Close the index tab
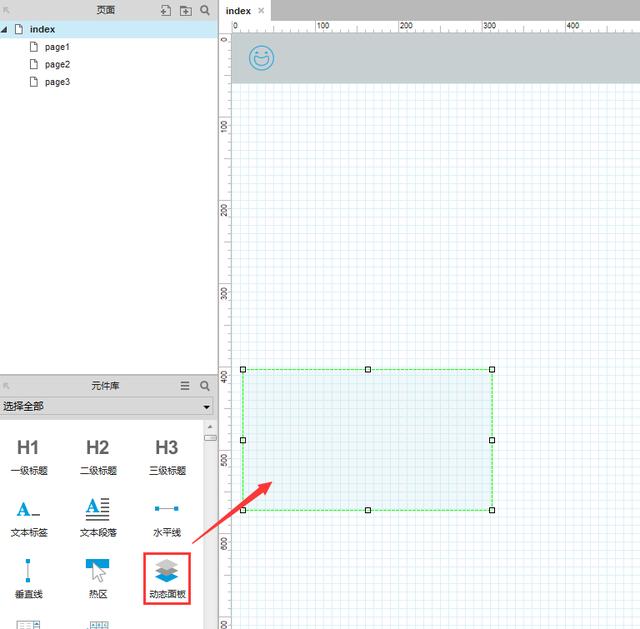 pos(261,11)
